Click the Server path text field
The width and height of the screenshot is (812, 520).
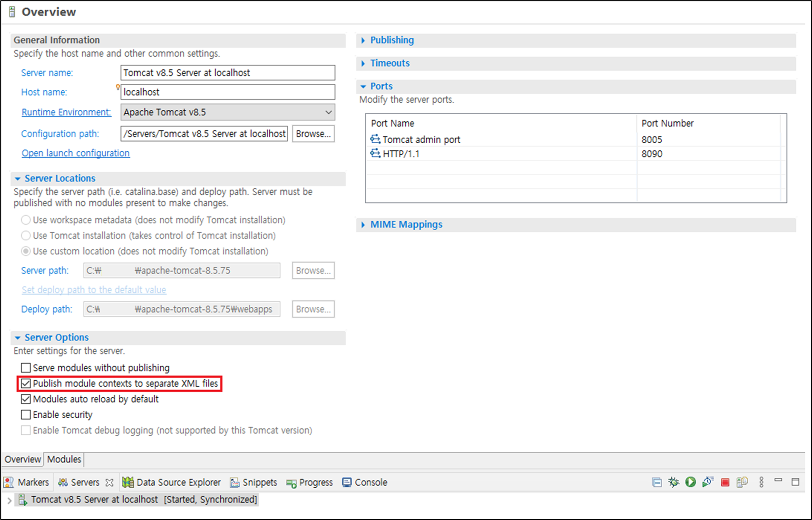(x=182, y=270)
